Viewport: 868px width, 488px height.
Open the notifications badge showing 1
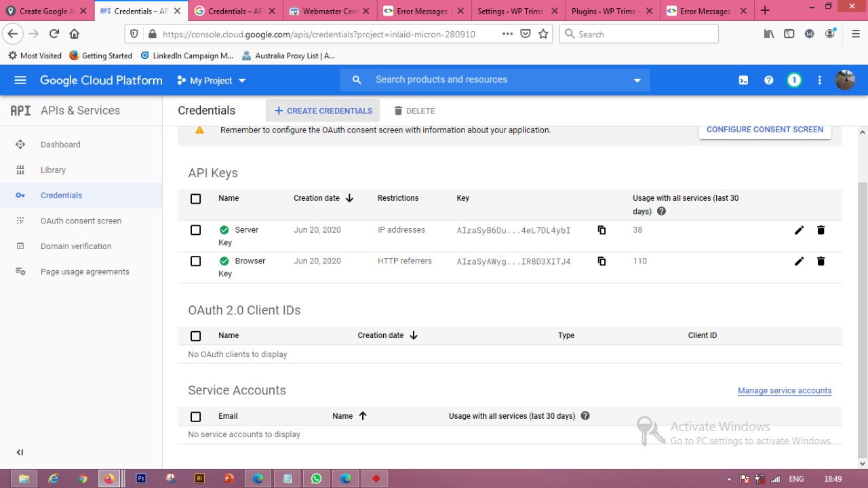(794, 80)
